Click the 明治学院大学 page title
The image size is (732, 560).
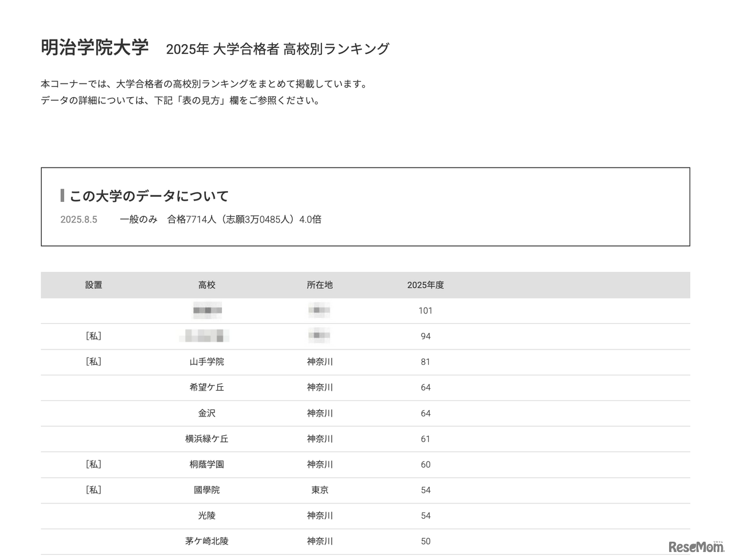coord(95,47)
